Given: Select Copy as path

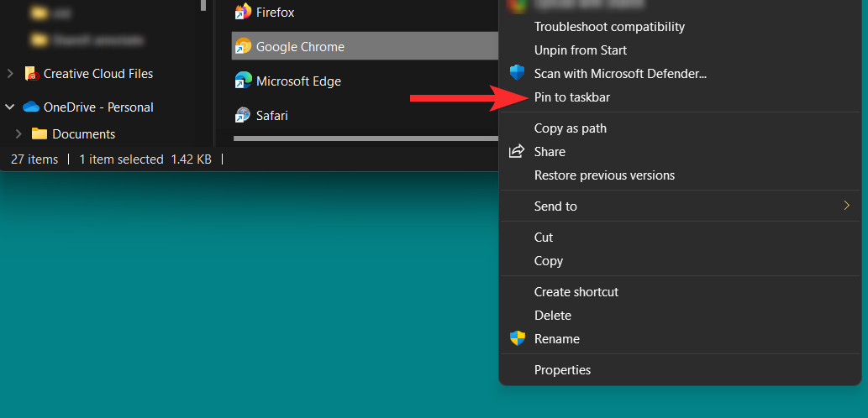Looking at the screenshot, I should coord(571,128).
